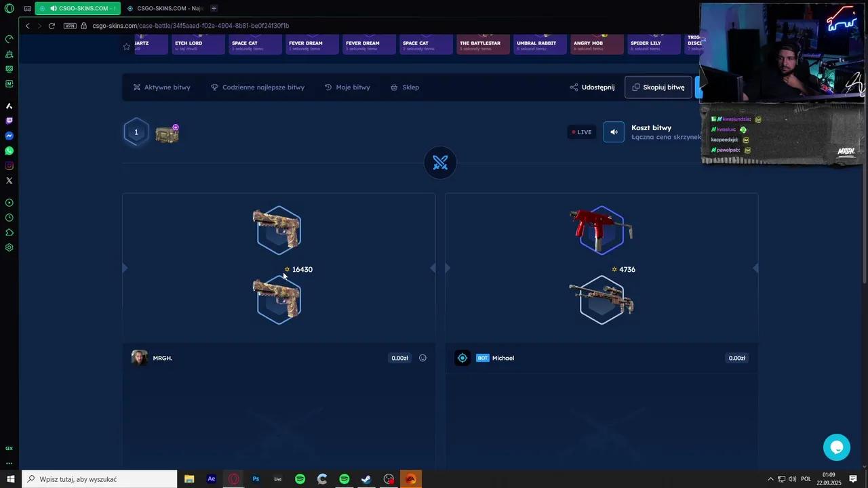868x488 pixels.
Task: Open Ableton Live from the taskbar
Action: [x=278, y=479]
